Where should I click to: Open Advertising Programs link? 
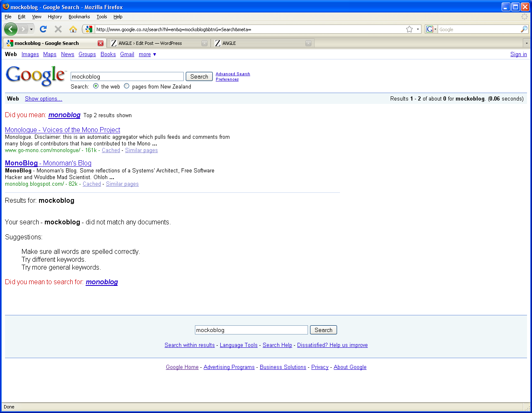[229, 367]
